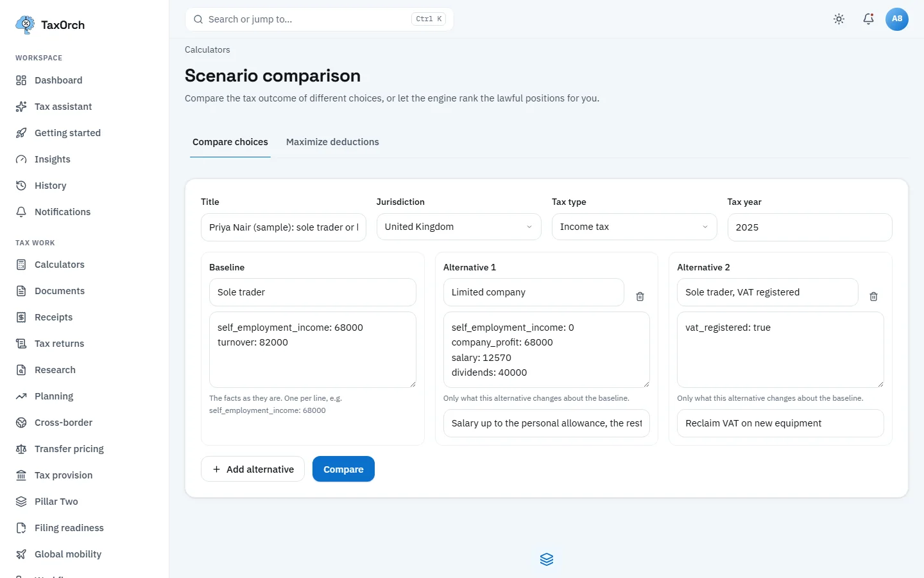This screenshot has width=924, height=578.
Task: Click the floating layers icon at bottom
Action: pos(547,559)
